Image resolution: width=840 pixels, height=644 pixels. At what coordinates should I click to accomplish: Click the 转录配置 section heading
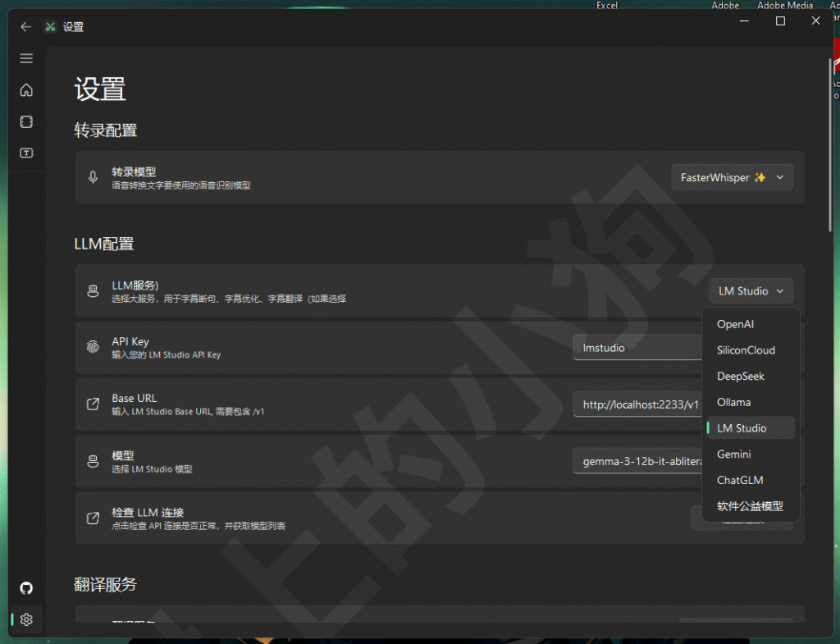pyautogui.click(x=106, y=130)
